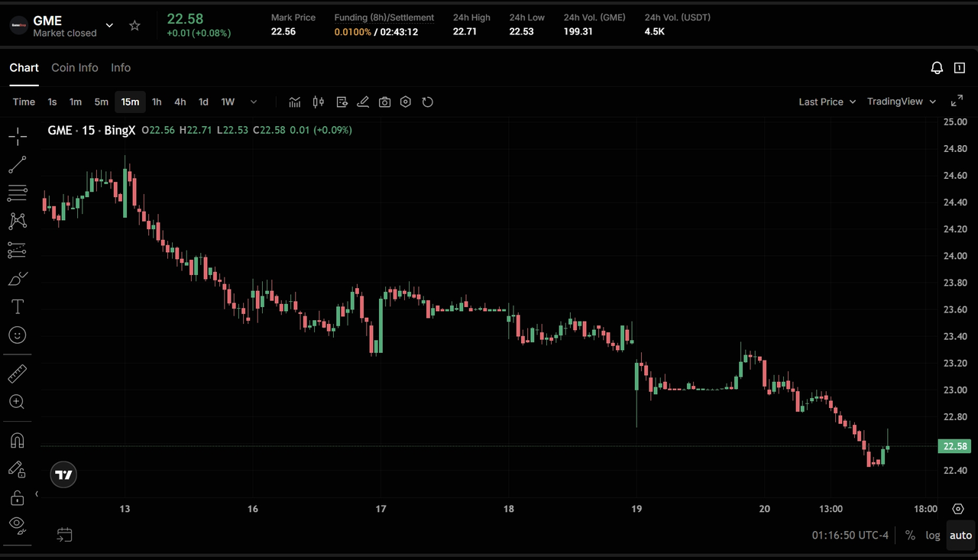Select the 1h timeframe
Image resolution: width=978 pixels, height=560 pixels.
pos(157,102)
